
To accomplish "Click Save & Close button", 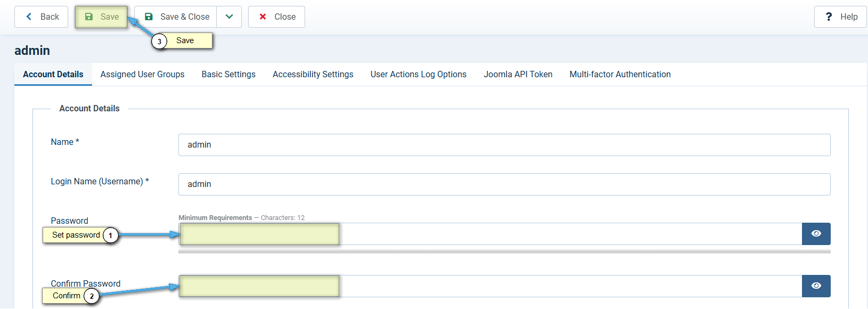I will point(176,17).
